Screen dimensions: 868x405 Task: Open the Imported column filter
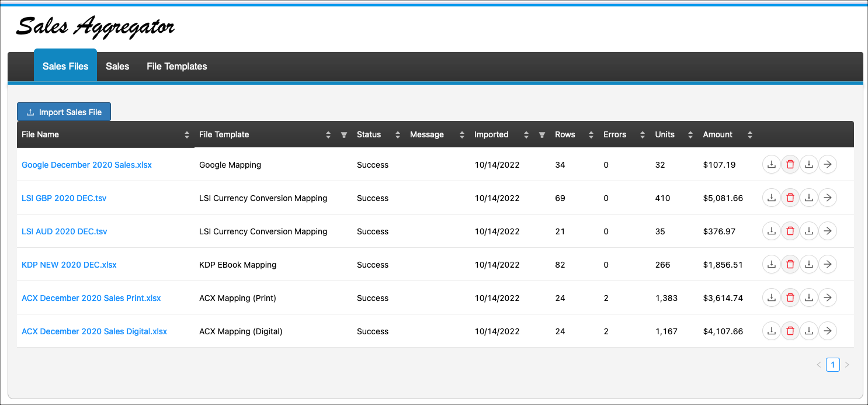coord(542,135)
